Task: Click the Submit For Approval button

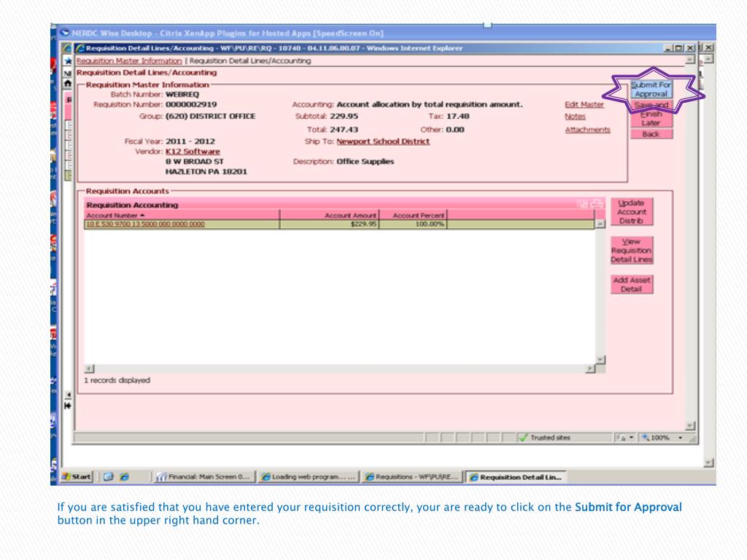Action: (x=651, y=89)
